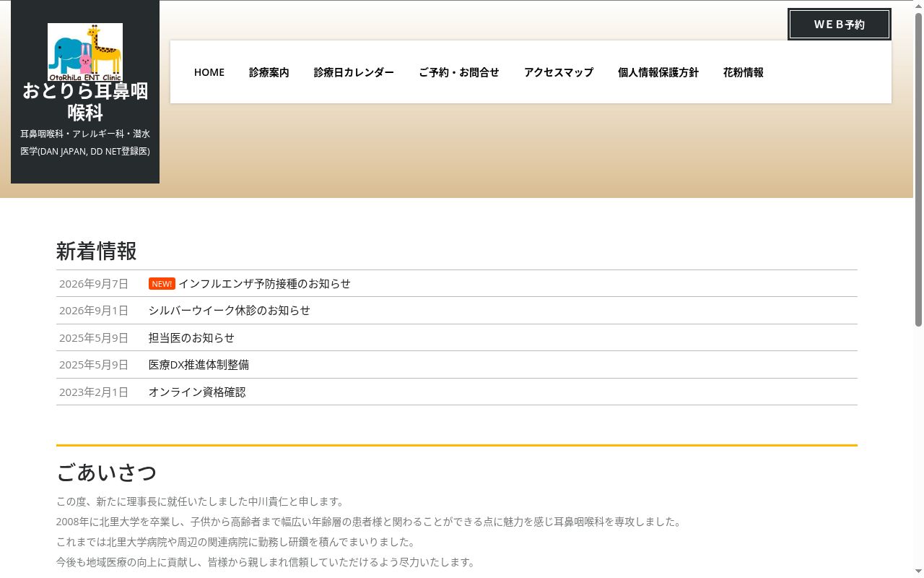Open インフルエンザ予防接種のお知らせ news item

coord(264,284)
